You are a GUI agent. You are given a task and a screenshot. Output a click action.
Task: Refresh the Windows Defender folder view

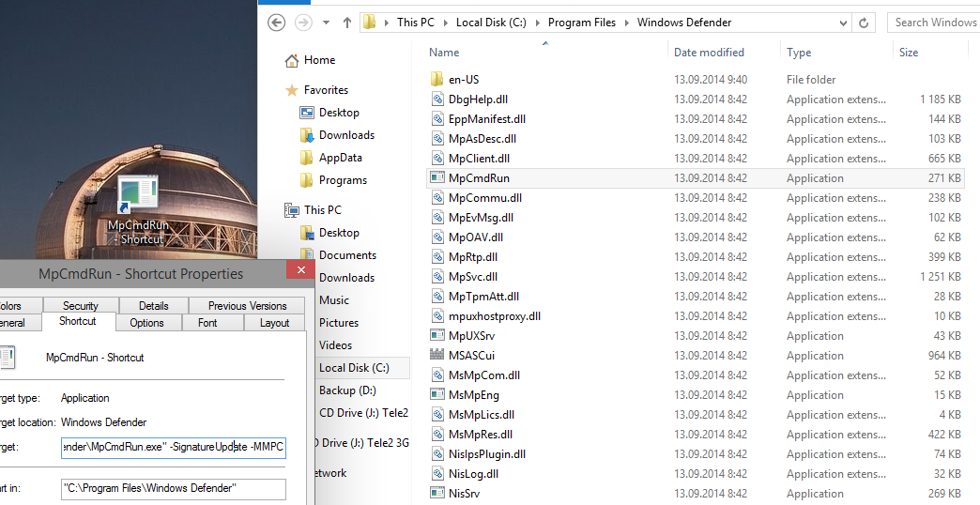pos(864,23)
